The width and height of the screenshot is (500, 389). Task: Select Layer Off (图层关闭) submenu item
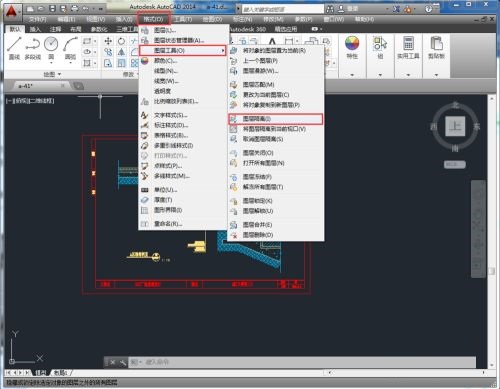click(x=276, y=153)
